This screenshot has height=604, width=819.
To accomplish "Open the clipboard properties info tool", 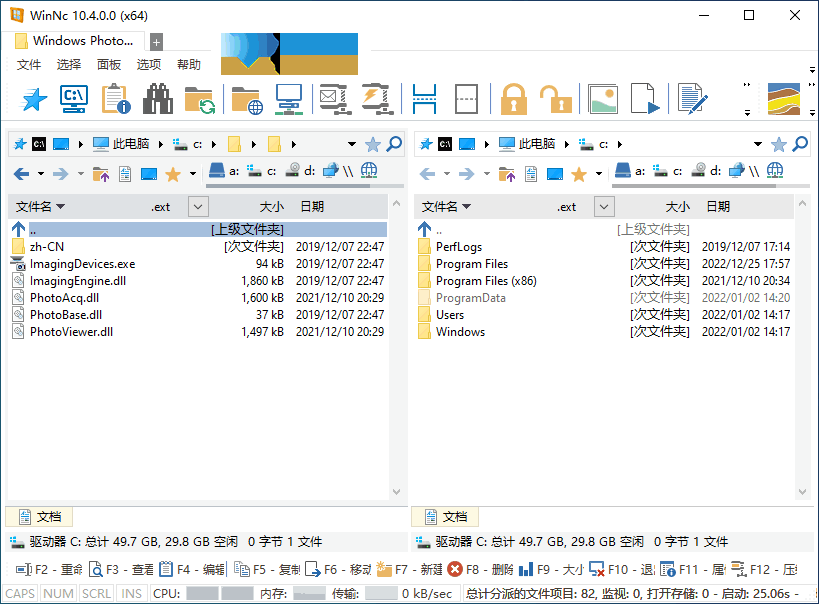I will pyautogui.click(x=115, y=99).
